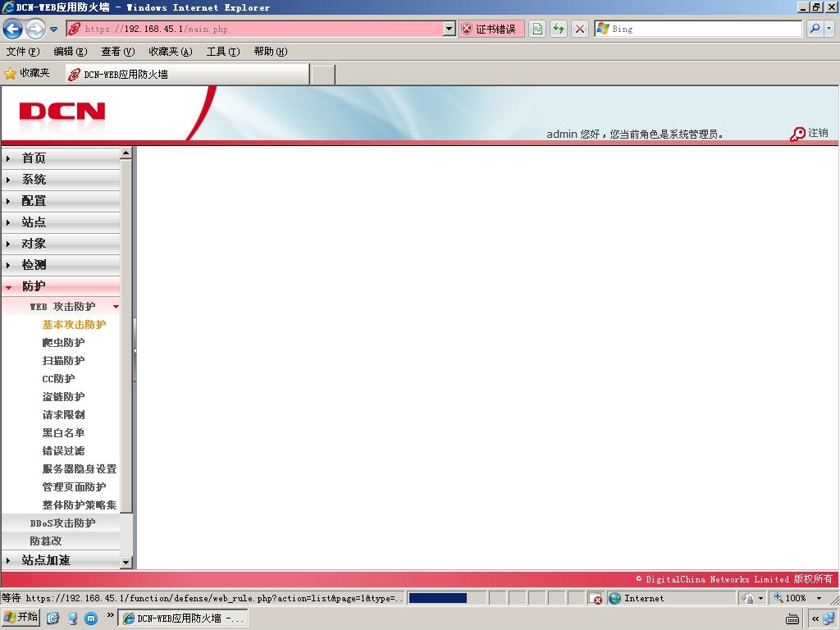840x630 pixels.
Task: Open 基本攻击防护 page
Action: click(74, 325)
